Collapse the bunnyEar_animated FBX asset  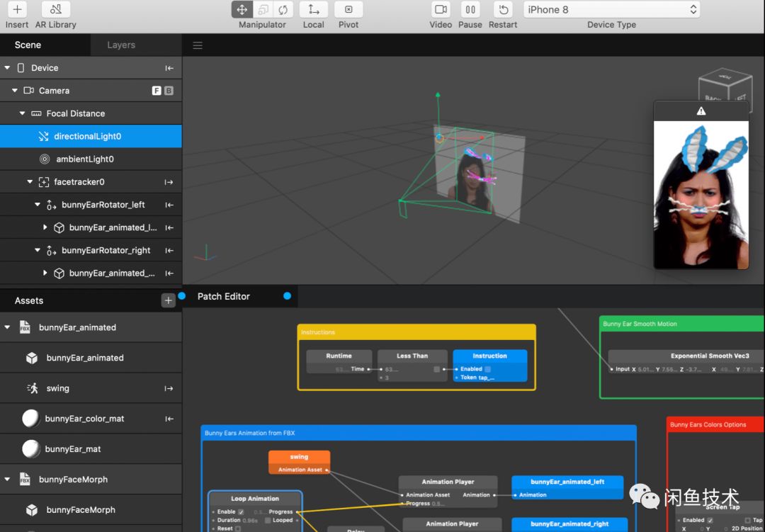(x=7, y=327)
